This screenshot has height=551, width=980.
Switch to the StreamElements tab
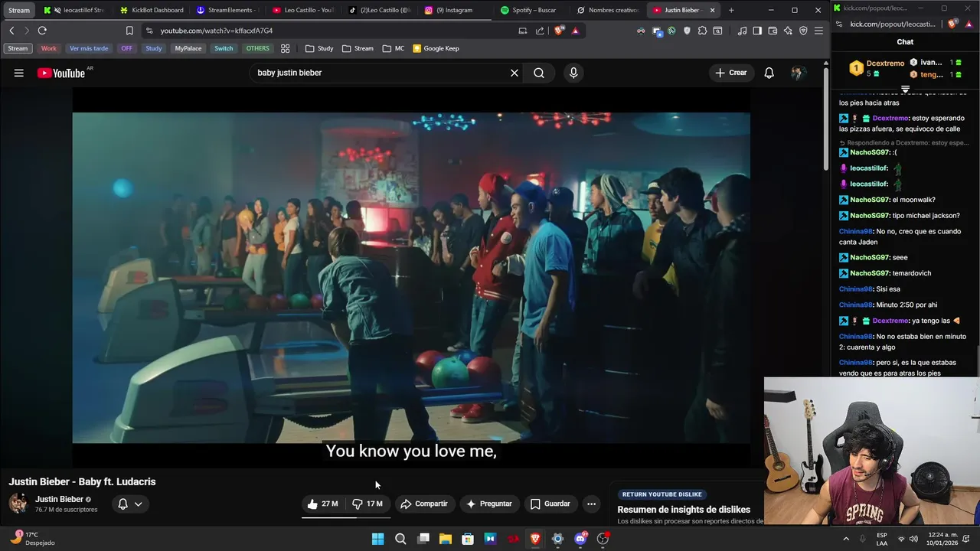tap(228, 10)
